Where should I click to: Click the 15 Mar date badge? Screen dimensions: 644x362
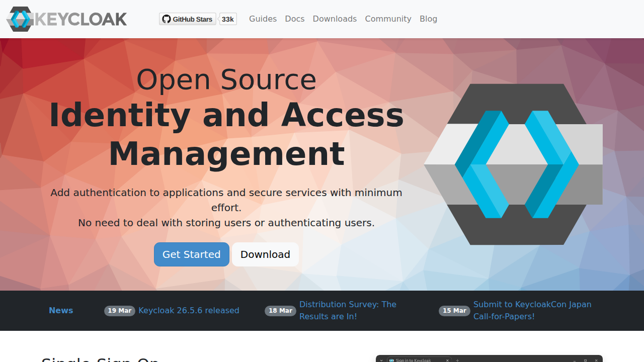[454, 311]
